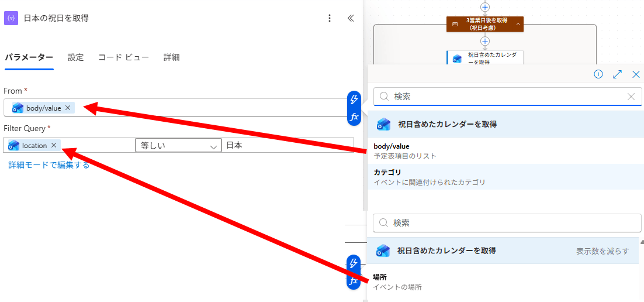Open the コード ビュー tab
Viewport: 644px width, 302px height.
pyautogui.click(x=123, y=57)
